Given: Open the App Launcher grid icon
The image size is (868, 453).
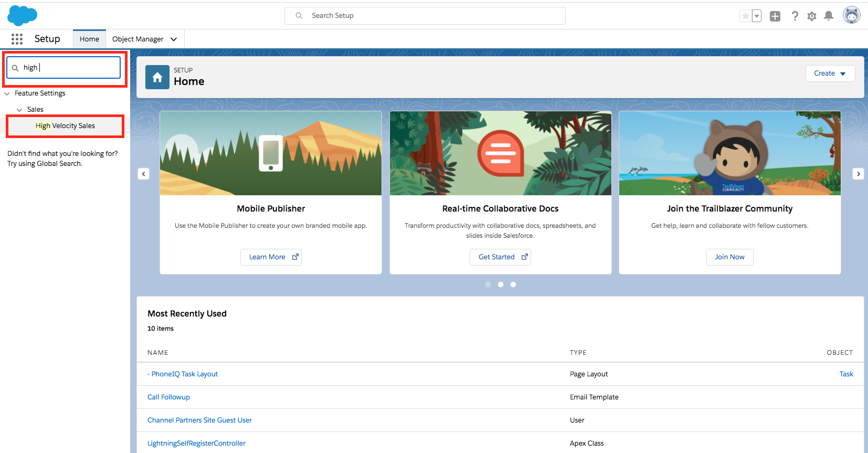Looking at the screenshot, I should (x=17, y=39).
